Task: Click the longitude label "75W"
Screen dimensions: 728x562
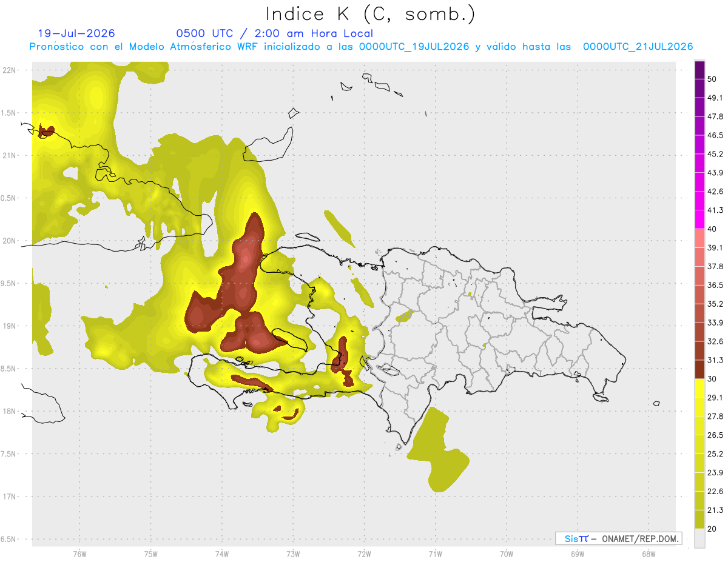Action: pyautogui.click(x=150, y=554)
